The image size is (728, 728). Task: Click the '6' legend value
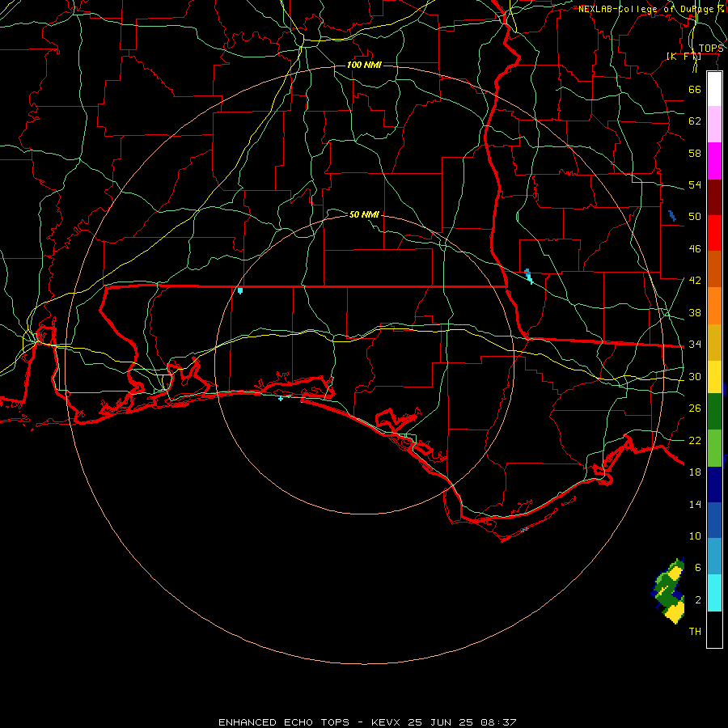(697, 568)
